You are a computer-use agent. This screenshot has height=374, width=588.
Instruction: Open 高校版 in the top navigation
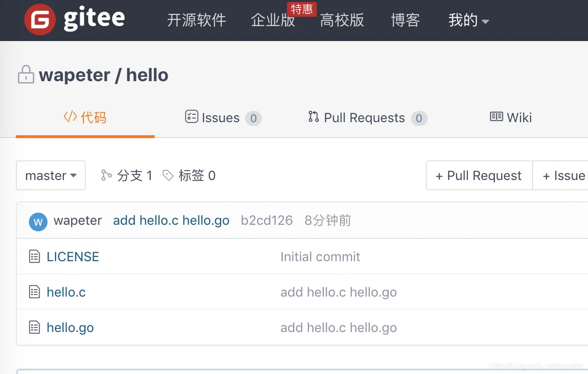(x=342, y=20)
